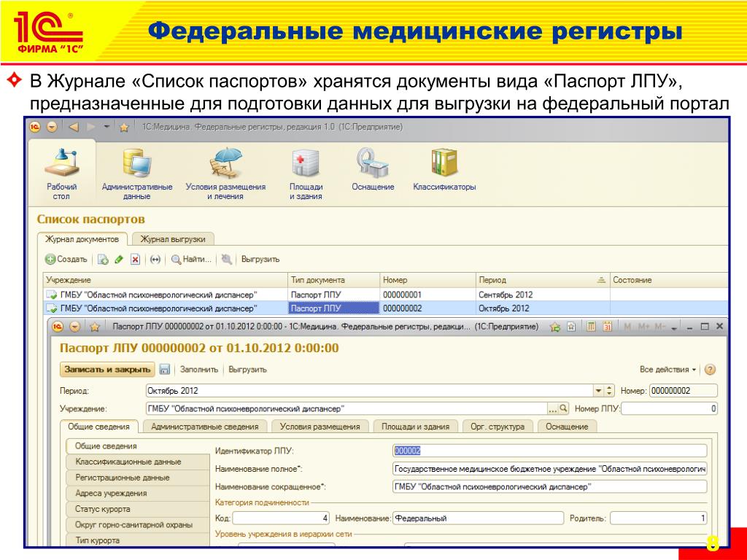Click Состояние column header

point(669,280)
